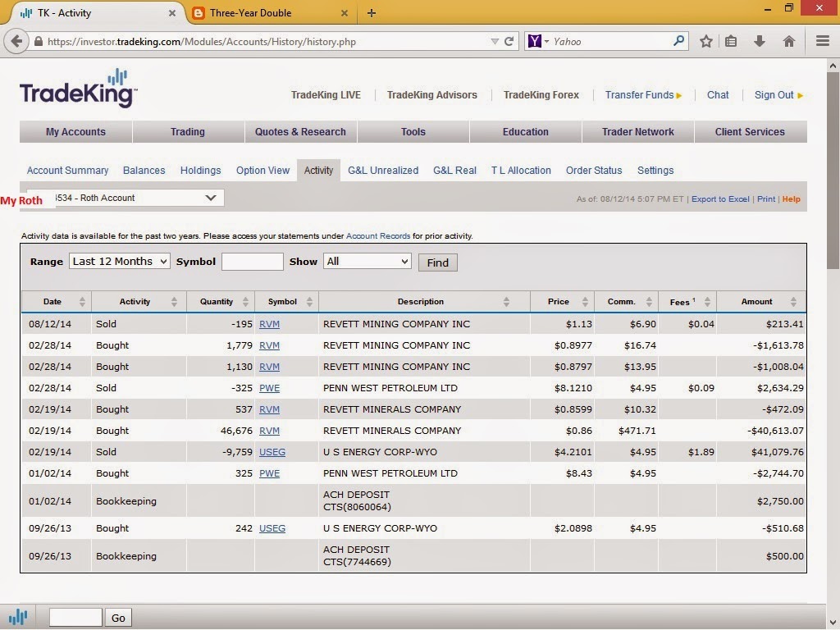Go to the Account Summary tab
Screen dimensions: 840x630
67,171
